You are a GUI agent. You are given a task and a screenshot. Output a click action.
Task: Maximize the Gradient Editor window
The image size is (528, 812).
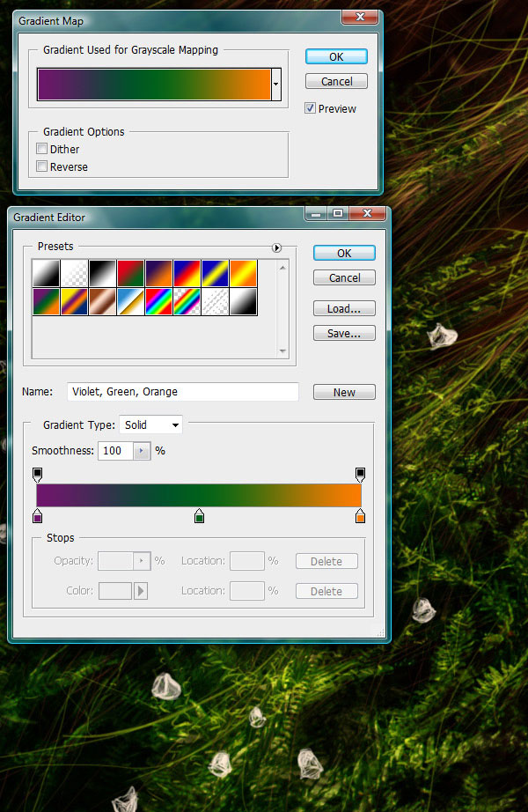click(x=338, y=213)
